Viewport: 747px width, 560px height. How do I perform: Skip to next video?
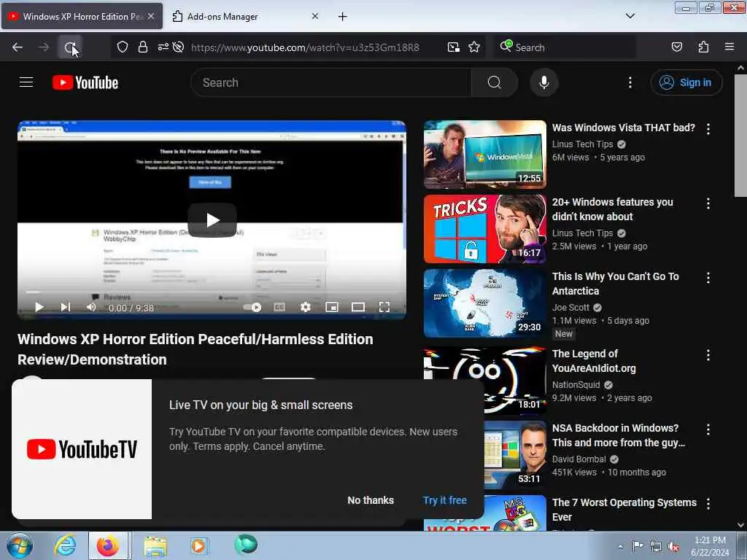65,308
